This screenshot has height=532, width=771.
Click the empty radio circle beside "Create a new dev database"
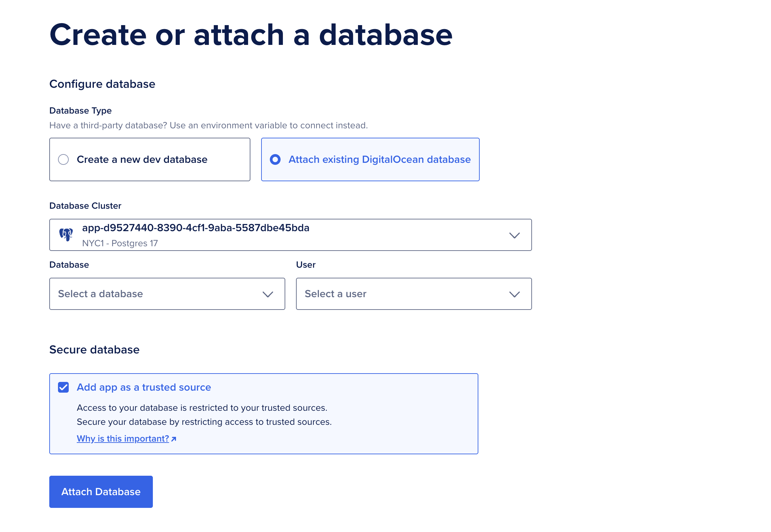(x=63, y=160)
